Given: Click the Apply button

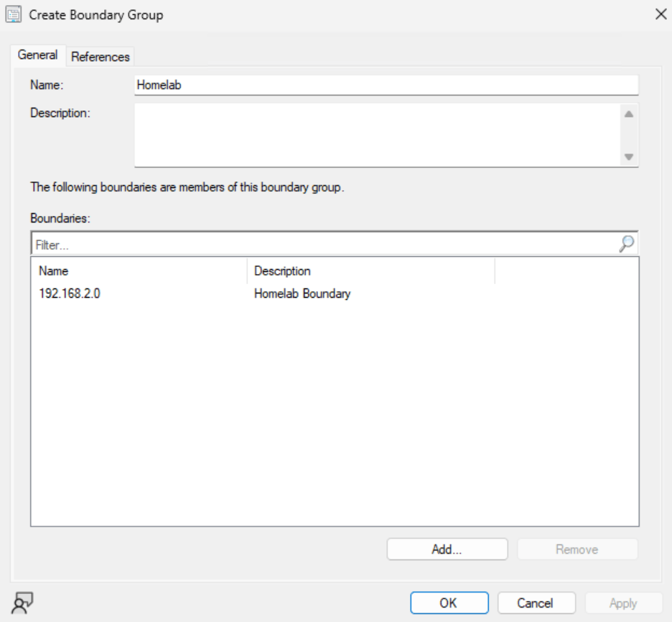Looking at the screenshot, I should [x=623, y=603].
